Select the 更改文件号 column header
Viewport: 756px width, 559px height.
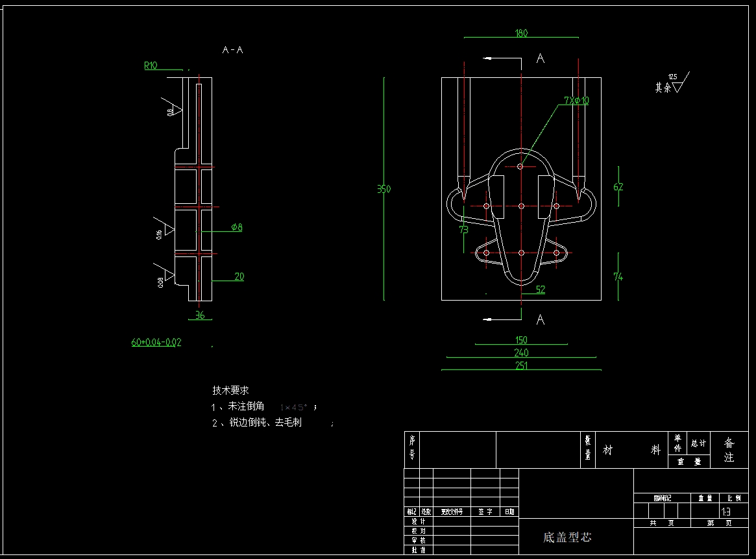[x=452, y=512]
